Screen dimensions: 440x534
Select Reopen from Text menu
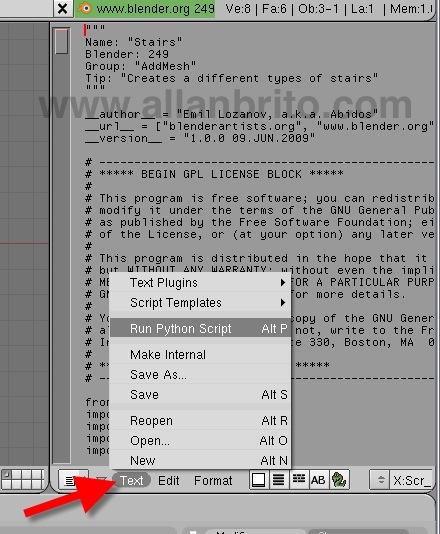pyautogui.click(x=200, y=421)
